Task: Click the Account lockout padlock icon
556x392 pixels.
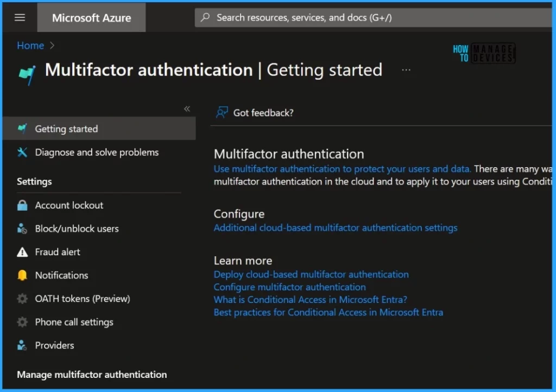Action: coord(22,205)
